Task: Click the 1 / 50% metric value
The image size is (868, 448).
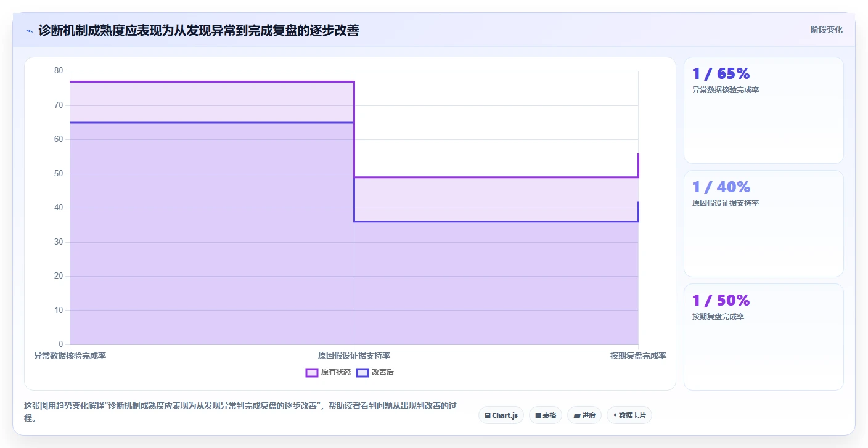Action: [721, 300]
